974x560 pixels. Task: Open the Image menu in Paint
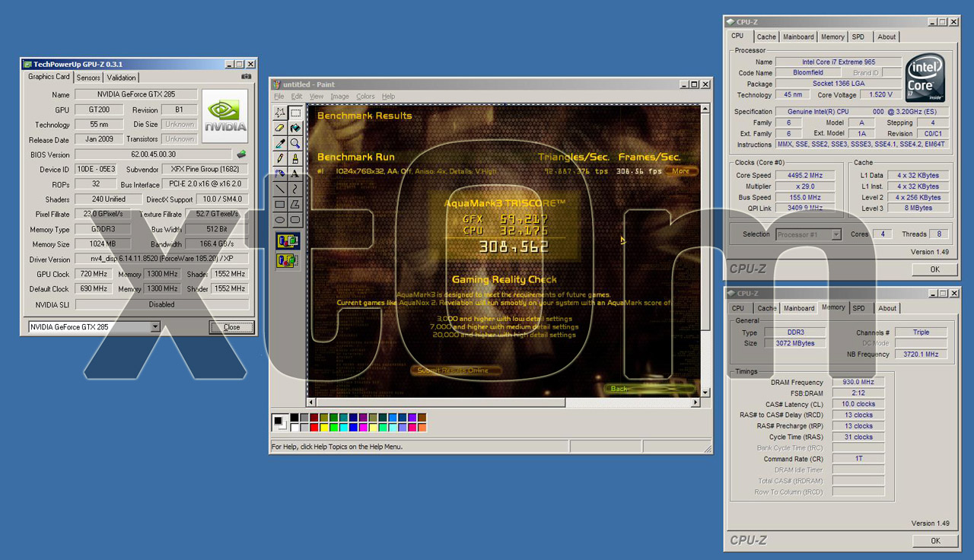click(x=339, y=97)
